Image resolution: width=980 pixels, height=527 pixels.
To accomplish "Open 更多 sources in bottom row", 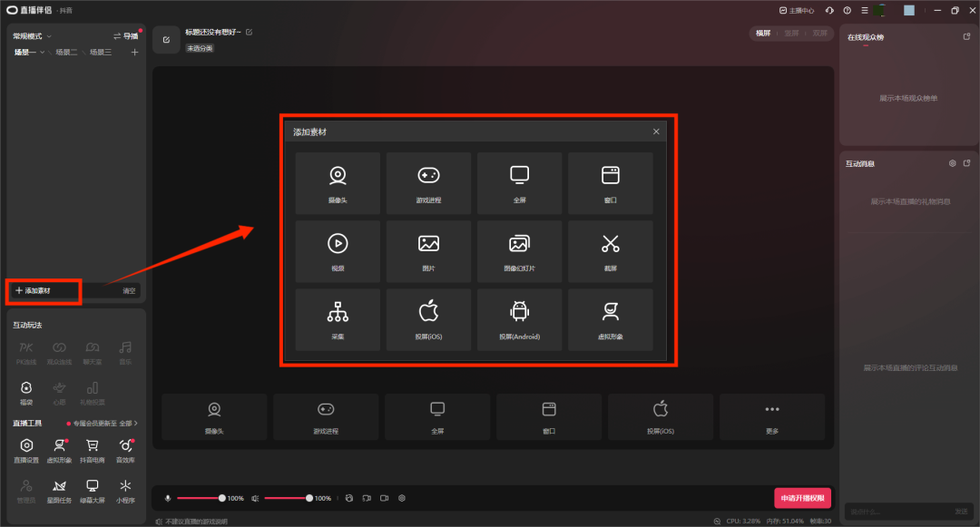I will (772, 416).
